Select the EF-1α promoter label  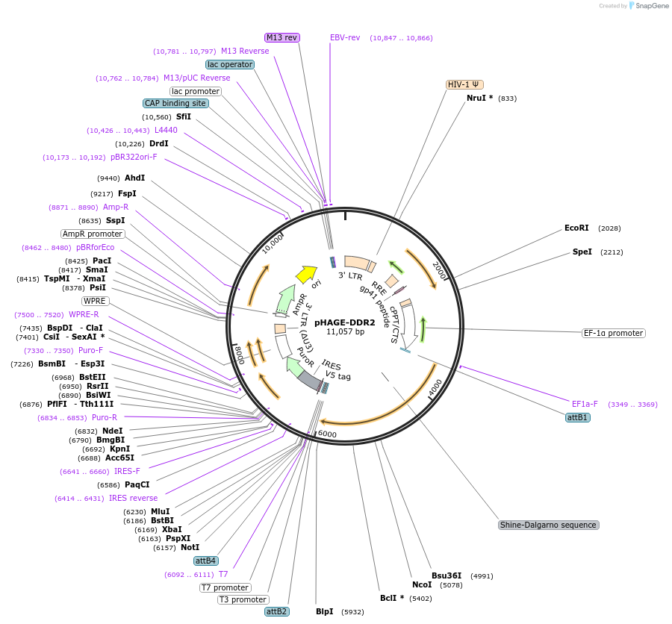[x=614, y=333]
